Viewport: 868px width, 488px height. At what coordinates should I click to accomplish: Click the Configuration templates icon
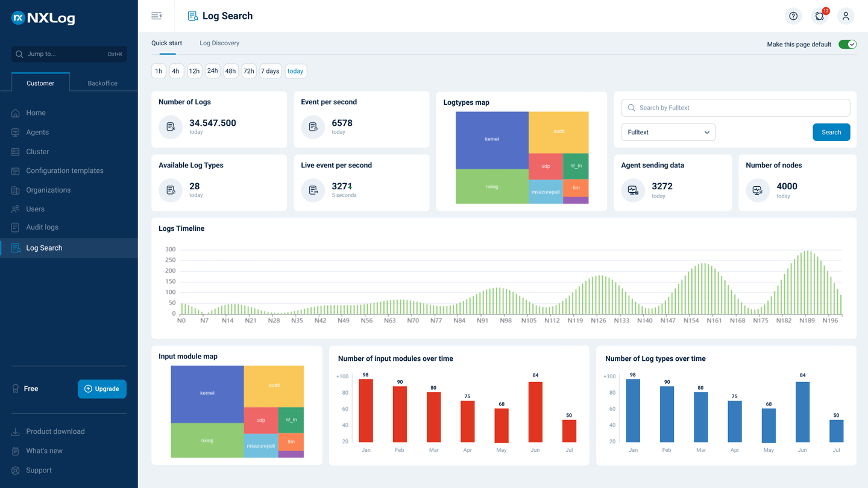pos(16,171)
